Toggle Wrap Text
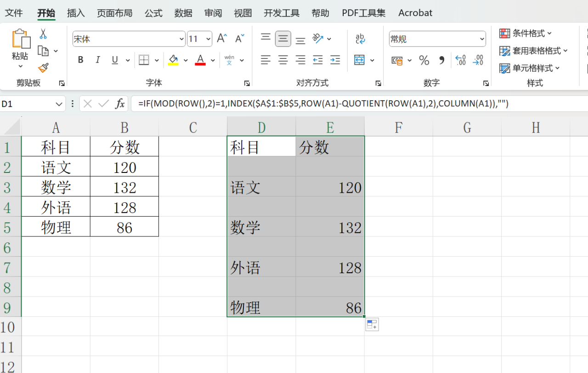 pyautogui.click(x=361, y=39)
